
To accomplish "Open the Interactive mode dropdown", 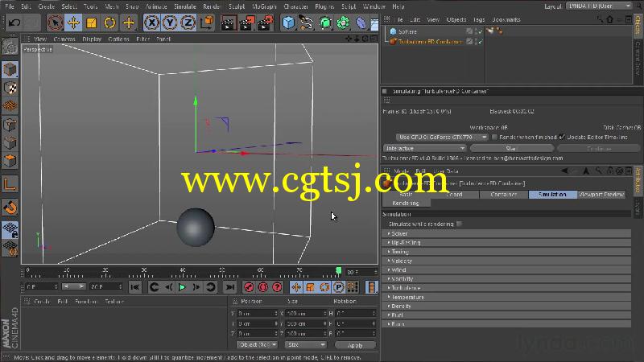I will [425, 148].
